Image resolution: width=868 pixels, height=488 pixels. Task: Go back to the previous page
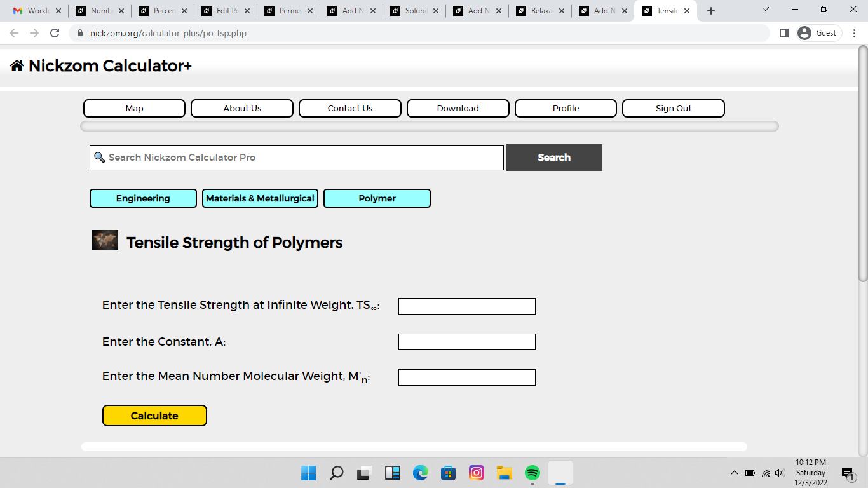14,33
